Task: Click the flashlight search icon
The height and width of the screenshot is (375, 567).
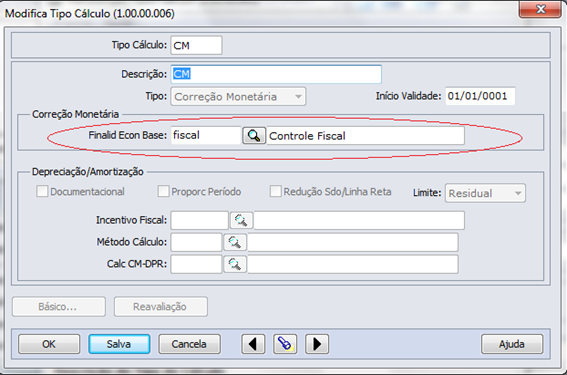Action: pos(285,344)
